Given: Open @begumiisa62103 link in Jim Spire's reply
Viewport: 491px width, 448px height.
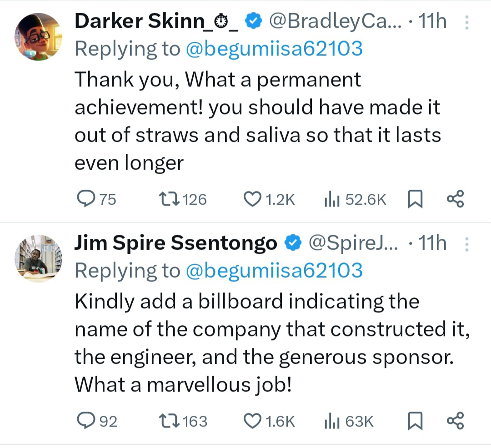Looking at the screenshot, I should click(274, 271).
